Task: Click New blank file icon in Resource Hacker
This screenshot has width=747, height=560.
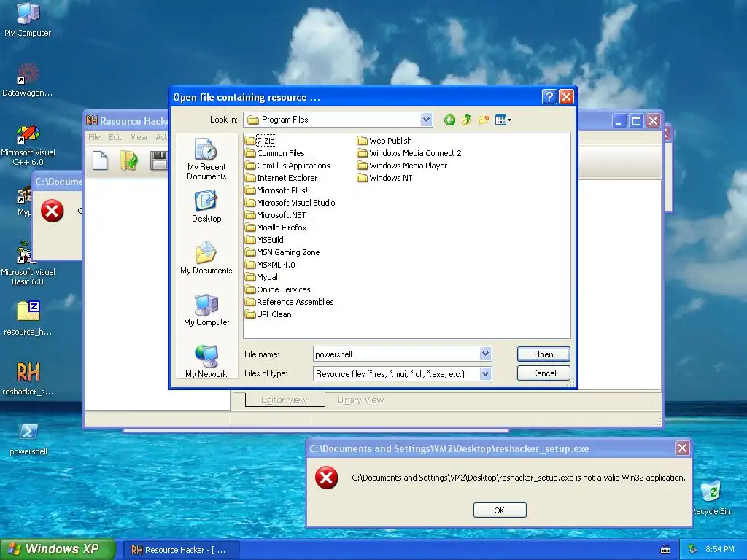Action: (99, 160)
